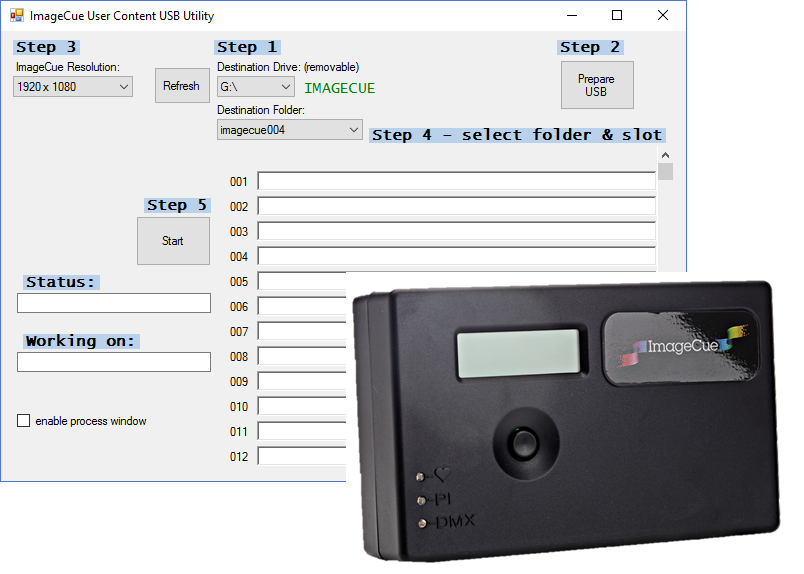Open the ImageCue Resolution dropdown
The image size is (804, 574).
[x=73, y=87]
